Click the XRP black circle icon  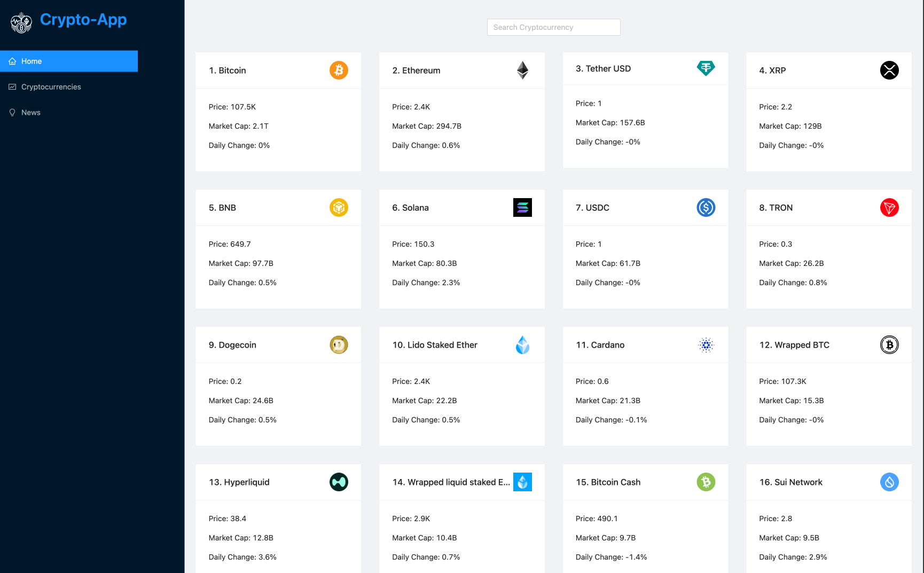click(x=889, y=70)
